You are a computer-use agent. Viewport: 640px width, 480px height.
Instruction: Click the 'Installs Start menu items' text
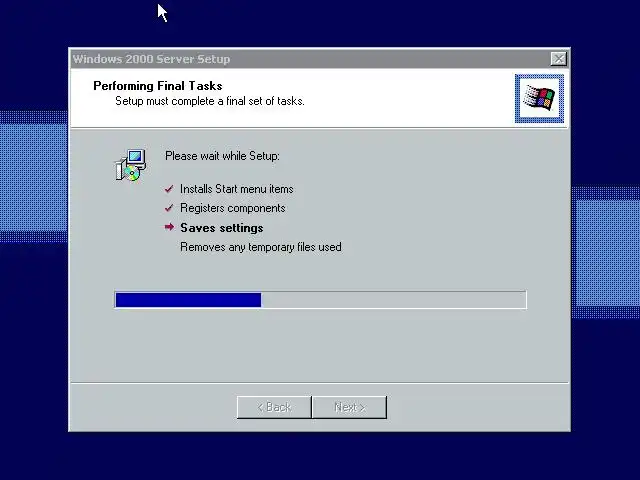tap(237, 189)
